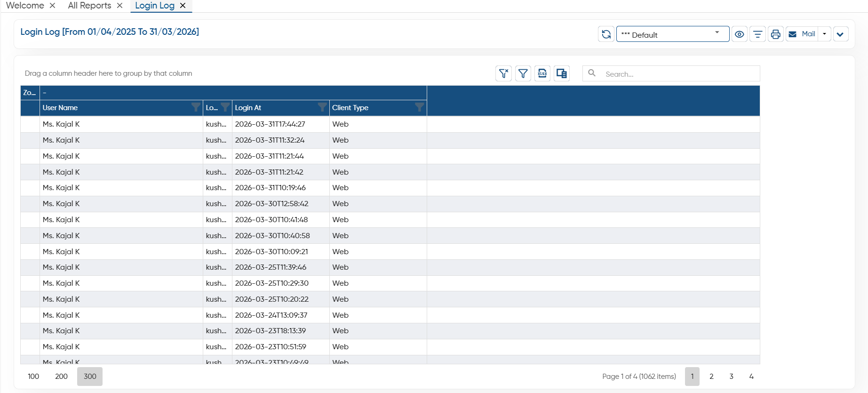Clear grid filters icon
Viewport: 868px width, 393px height.
(x=504, y=73)
